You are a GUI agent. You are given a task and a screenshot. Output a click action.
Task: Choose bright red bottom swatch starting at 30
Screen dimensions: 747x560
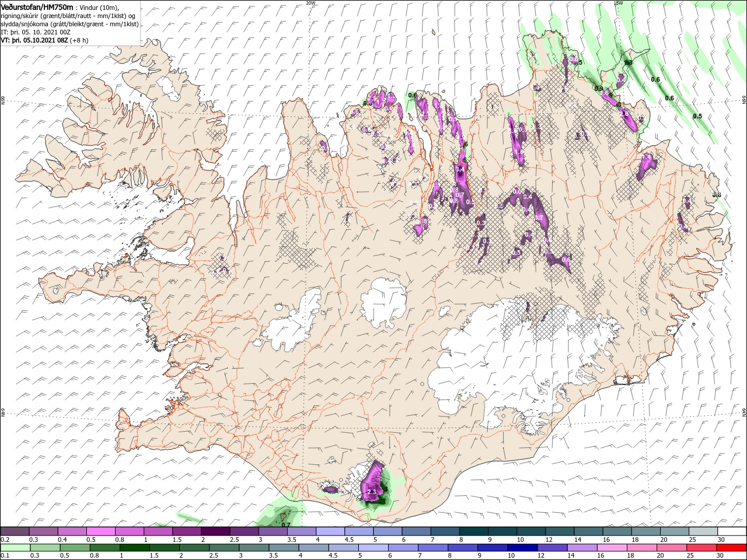[731, 548]
